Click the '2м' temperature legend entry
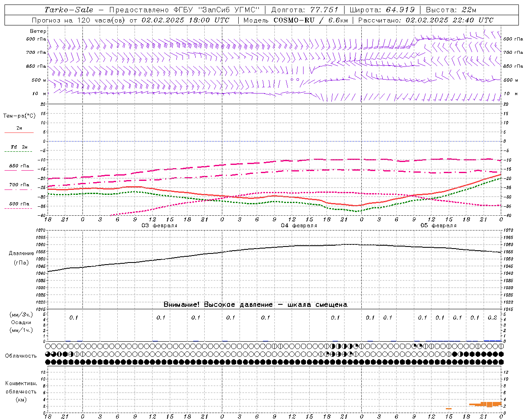The height and width of the screenshot is (420, 525). (19, 128)
